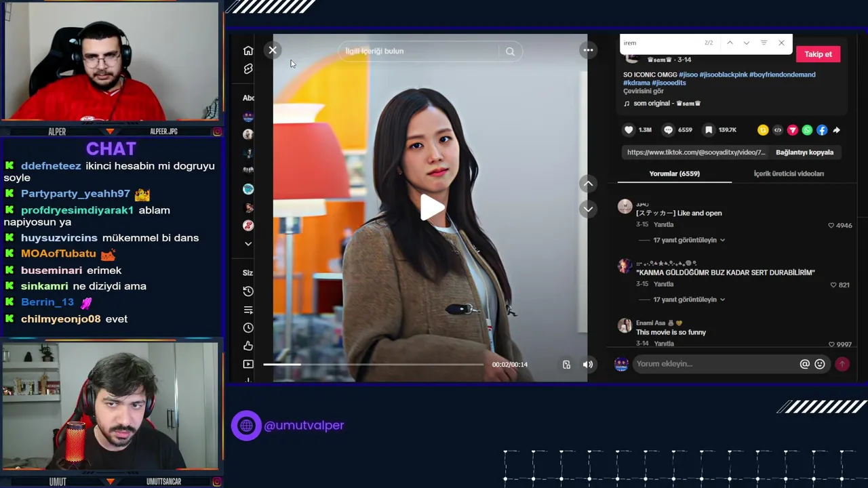
Task: Click the find bar text field containing 'irem'
Action: (661, 43)
